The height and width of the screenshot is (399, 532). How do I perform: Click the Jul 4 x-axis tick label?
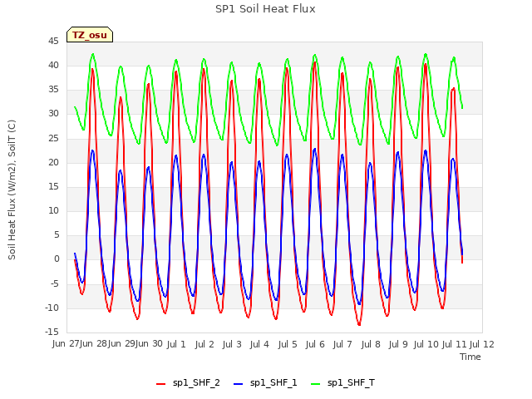pyautogui.click(x=259, y=344)
